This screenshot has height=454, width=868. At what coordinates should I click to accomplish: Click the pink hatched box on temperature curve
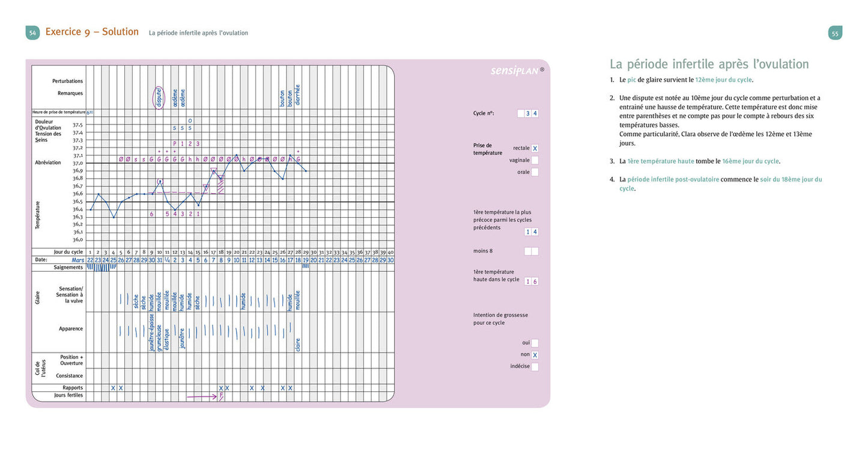click(x=220, y=185)
